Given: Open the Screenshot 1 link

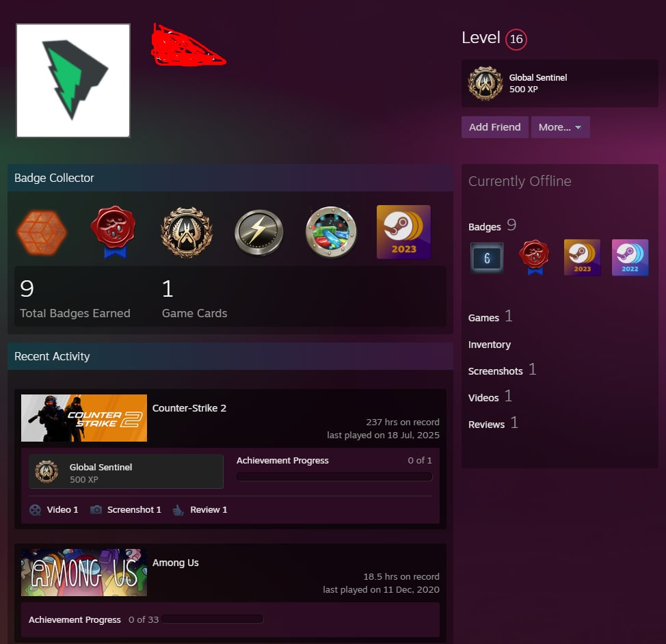Looking at the screenshot, I should tap(134, 510).
